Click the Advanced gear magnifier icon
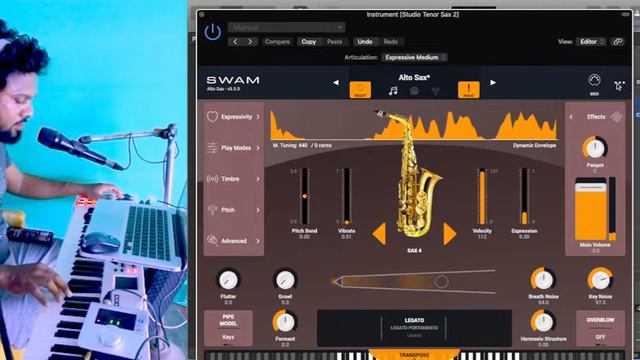The width and height of the screenshot is (640, 360). tap(212, 241)
